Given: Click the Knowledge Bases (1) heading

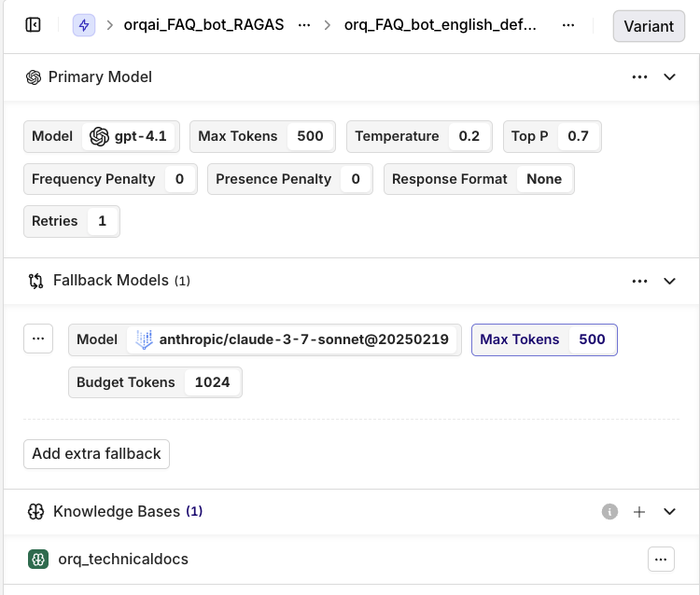Looking at the screenshot, I should tap(128, 512).
